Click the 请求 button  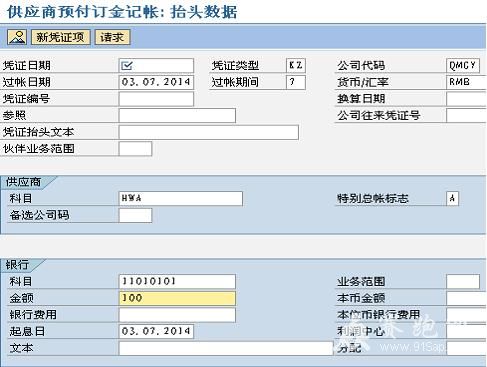click(112, 37)
